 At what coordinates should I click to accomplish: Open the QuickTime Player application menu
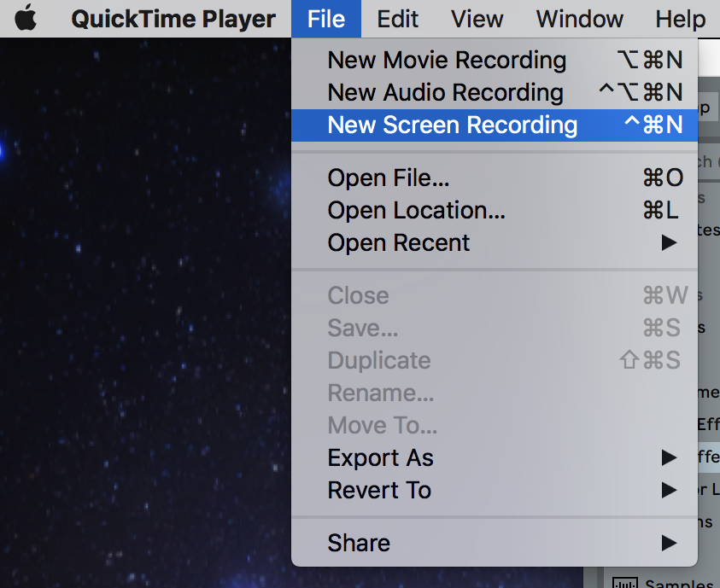pyautogui.click(x=173, y=19)
